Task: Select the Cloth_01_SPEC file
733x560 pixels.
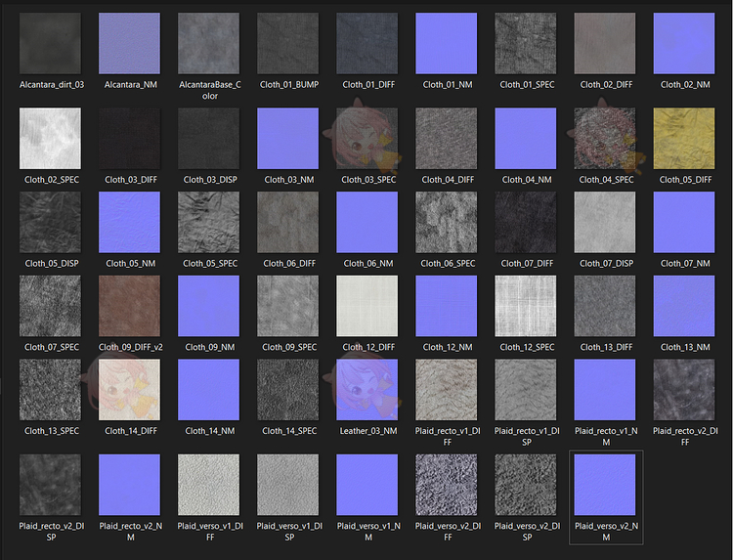Action: (x=526, y=43)
